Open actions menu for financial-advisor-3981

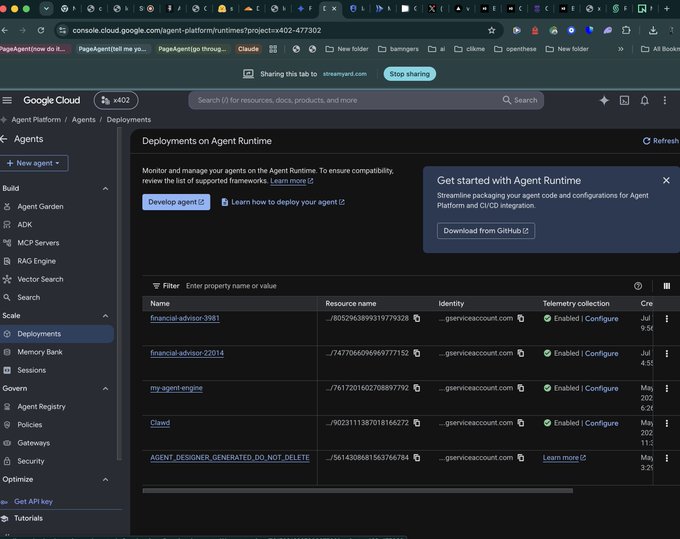pos(667,319)
